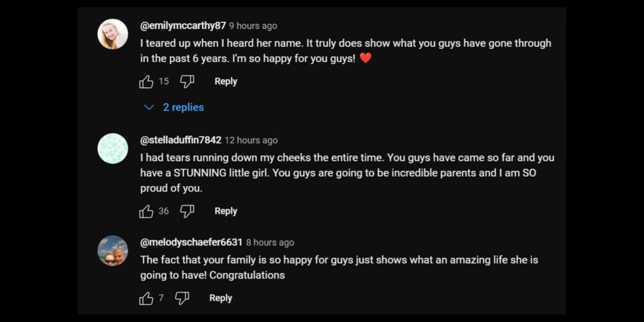This screenshot has width=644, height=322.
Task: Open @stelladuffin7842 channel via username
Action: [x=180, y=140]
